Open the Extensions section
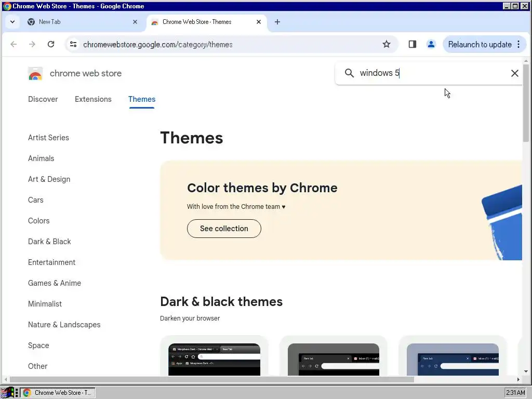Image resolution: width=532 pixels, height=399 pixels. 93,99
